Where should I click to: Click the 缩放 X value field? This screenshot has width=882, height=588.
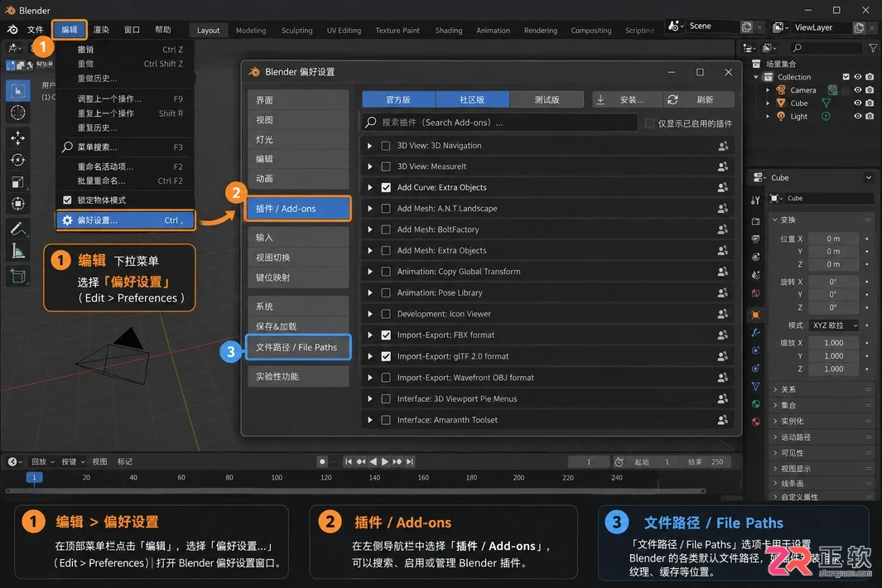(x=833, y=343)
